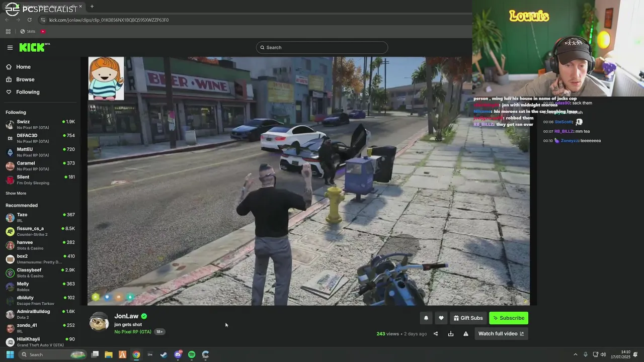The height and width of the screenshot is (362, 644).
Task: Open the Windows Start menu
Action: tap(10, 354)
